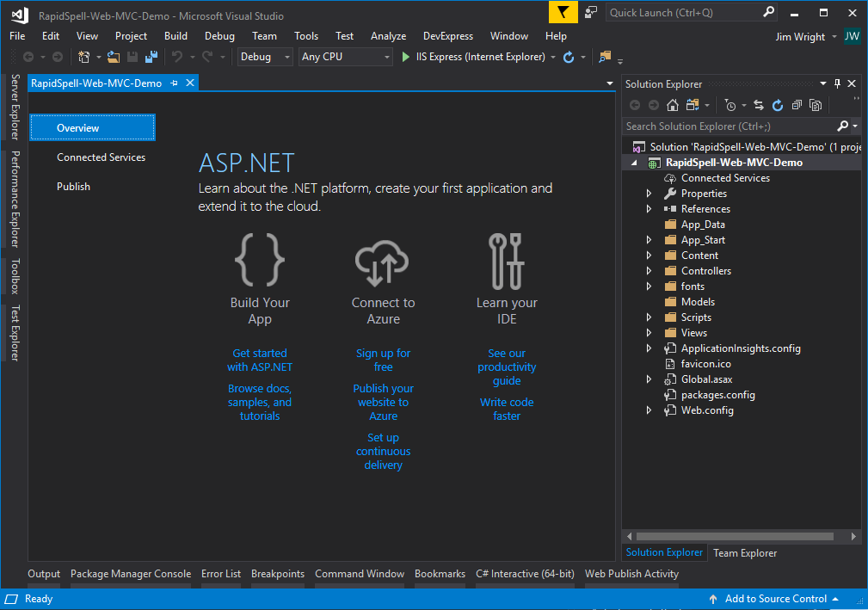Click Sync with Active Document icon
Image resolution: width=868 pixels, height=610 pixels.
point(759,105)
